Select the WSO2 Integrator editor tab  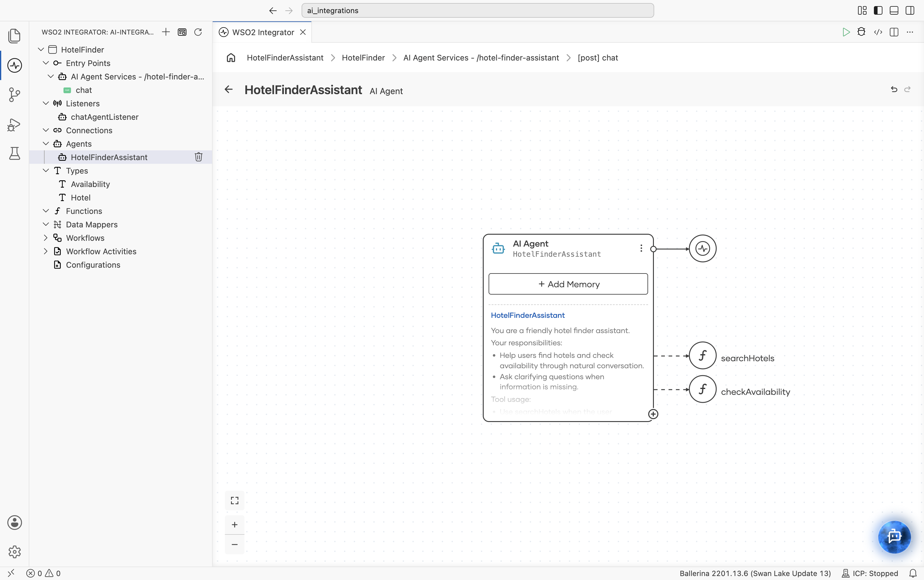pos(262,32)
